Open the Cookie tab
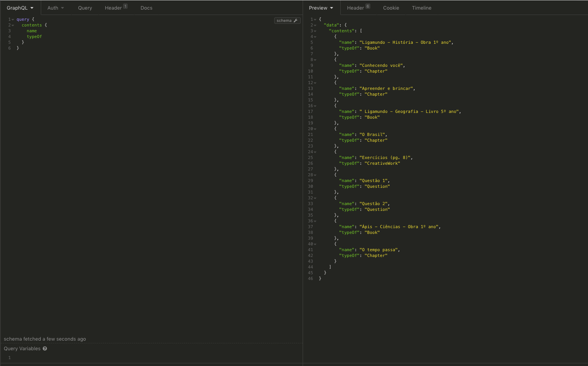The image size is (588, 366). (391, 8)
